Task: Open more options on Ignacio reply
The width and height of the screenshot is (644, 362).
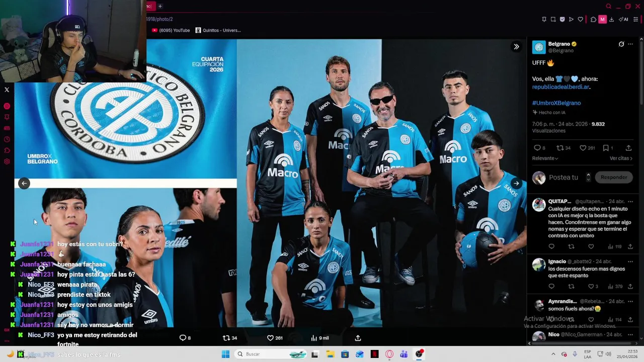Action: (x=630, y=261)
